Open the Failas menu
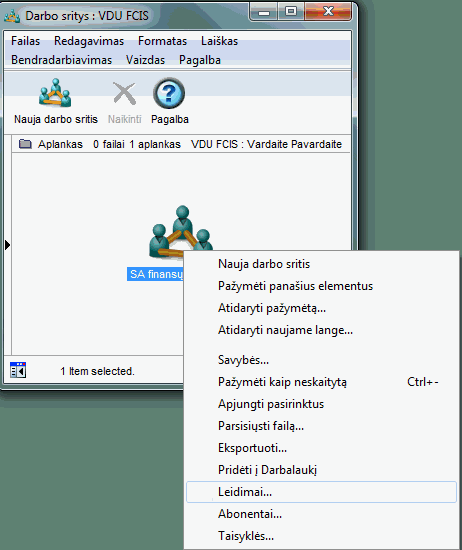 point(26,41)
